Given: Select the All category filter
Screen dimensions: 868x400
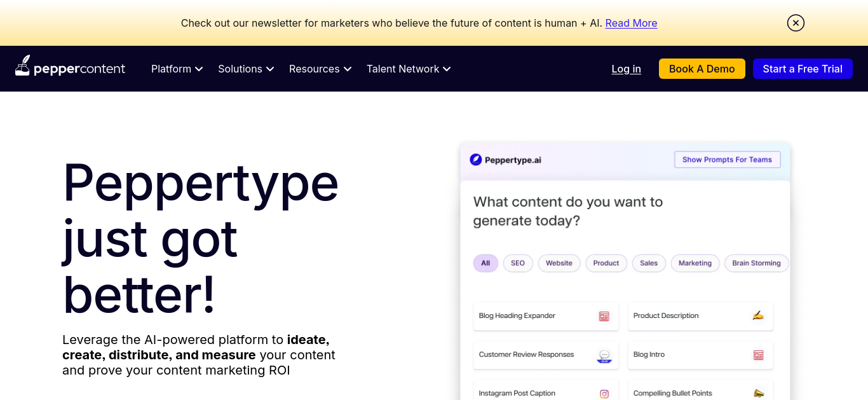Looking at the screenshot, I should (485, 263).
